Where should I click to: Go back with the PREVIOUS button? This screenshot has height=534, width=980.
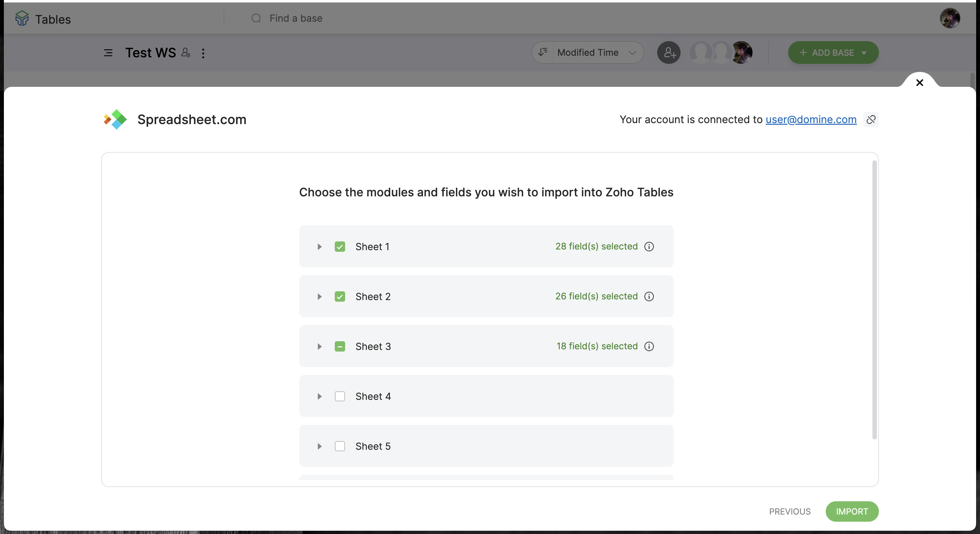pos(790,512)
